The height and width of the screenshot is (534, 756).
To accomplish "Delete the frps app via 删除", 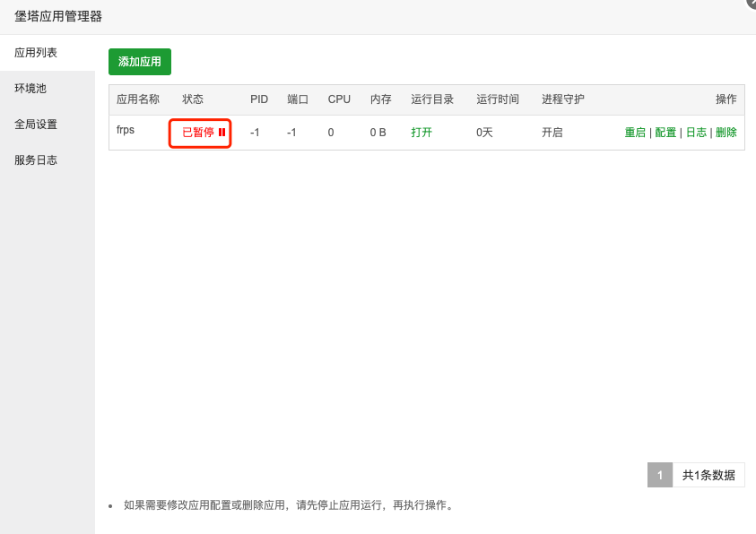I will click(x=726, y=133).
